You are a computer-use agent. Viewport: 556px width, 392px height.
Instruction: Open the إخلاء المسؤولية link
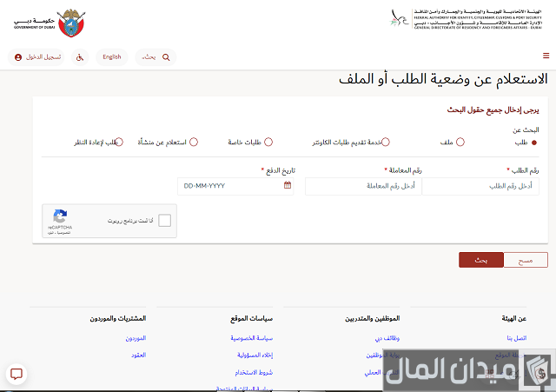point(255,355)
